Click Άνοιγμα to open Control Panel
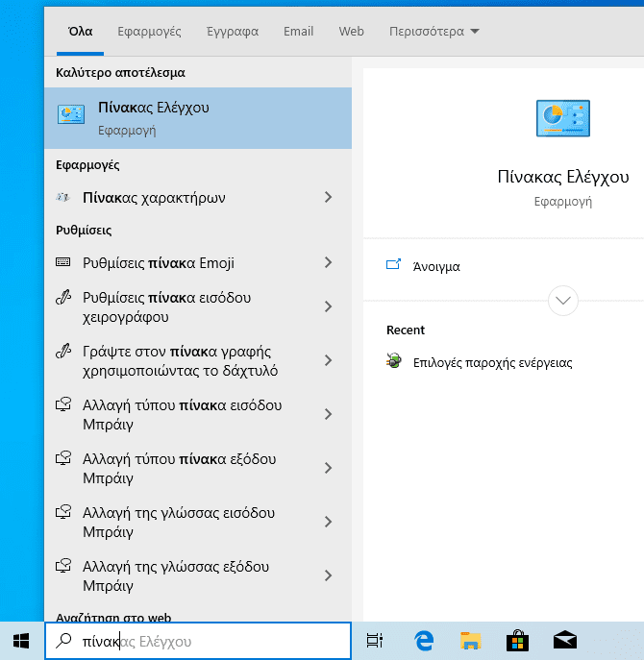 tap(436, 267)
